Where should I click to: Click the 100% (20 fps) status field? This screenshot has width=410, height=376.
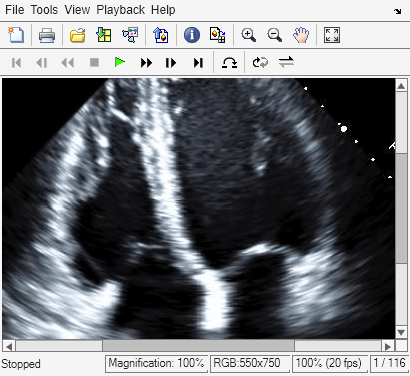tap(329, 363)
